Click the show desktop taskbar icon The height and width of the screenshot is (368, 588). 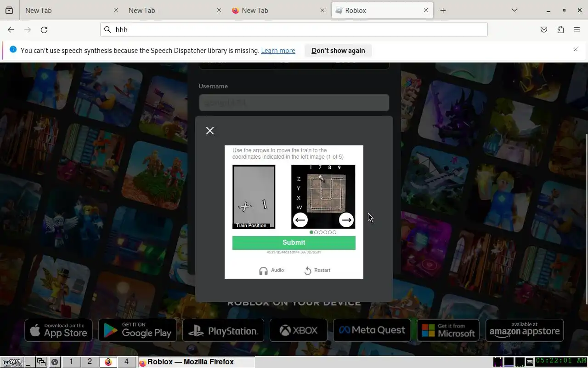(28, 362)
